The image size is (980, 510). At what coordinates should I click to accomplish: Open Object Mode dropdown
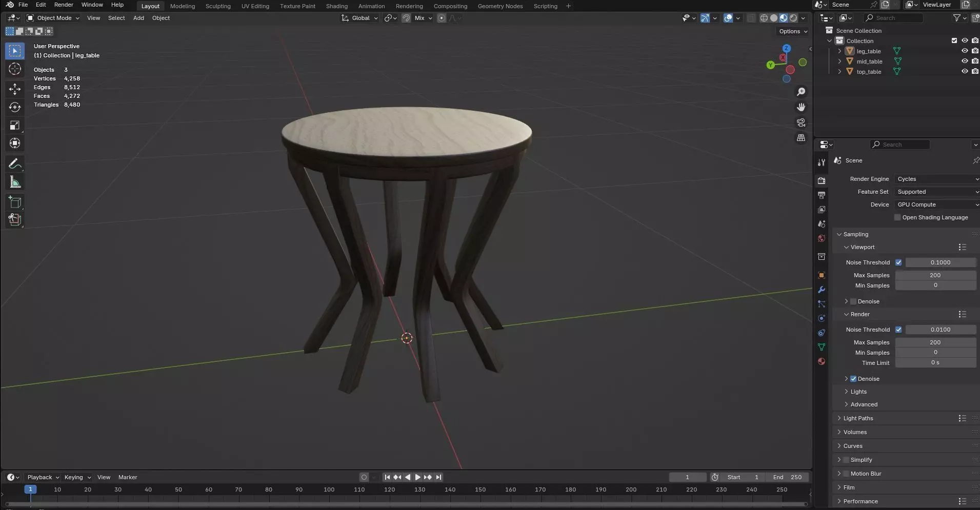pyautogui.click(x=53, y=18)
